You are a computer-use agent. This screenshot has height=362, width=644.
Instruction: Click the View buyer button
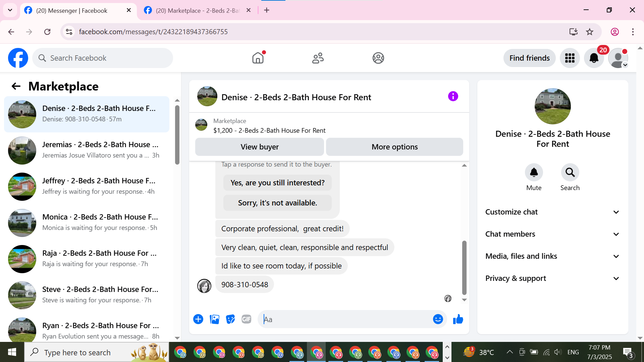point(259,147)
